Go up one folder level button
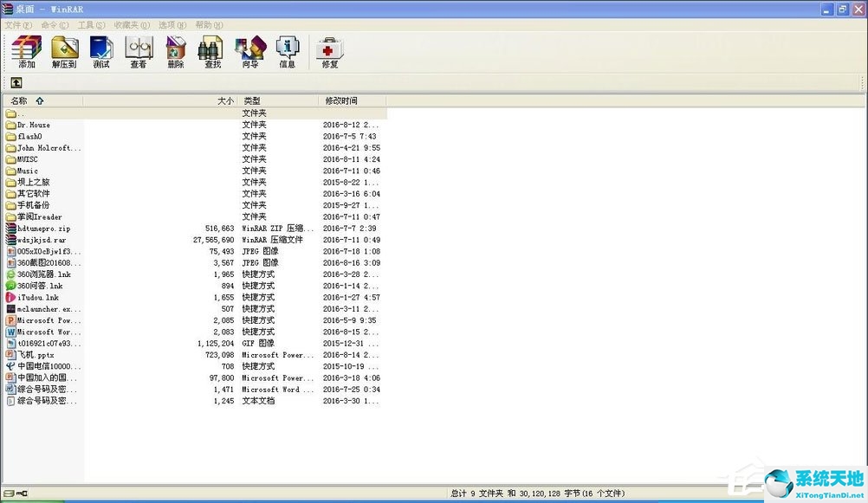Viewport: 868px width, 503px height. [16, 82]
